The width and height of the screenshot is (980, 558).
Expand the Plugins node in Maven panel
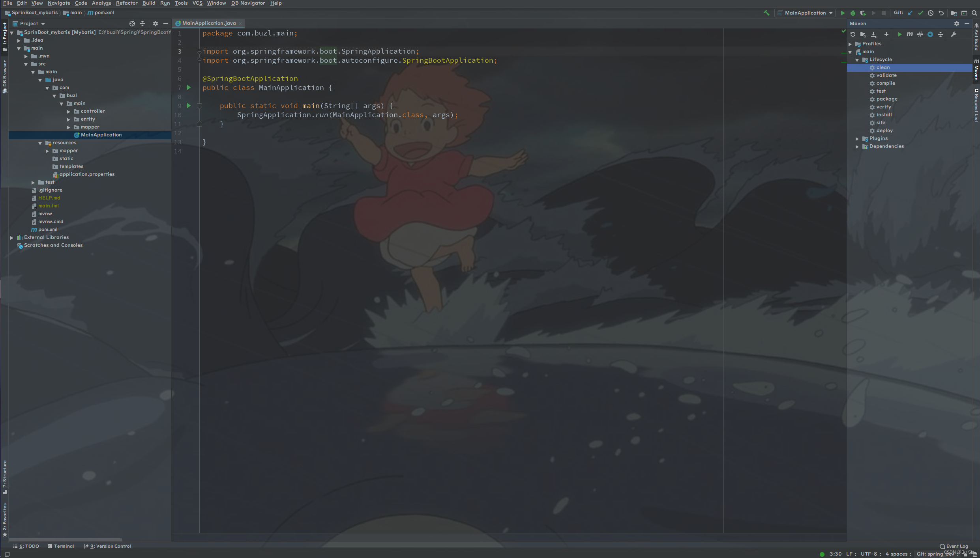[857, 138]
